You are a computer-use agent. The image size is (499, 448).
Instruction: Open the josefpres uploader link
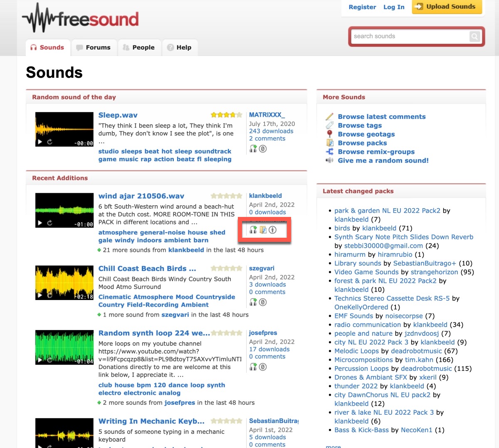(263, 333)
